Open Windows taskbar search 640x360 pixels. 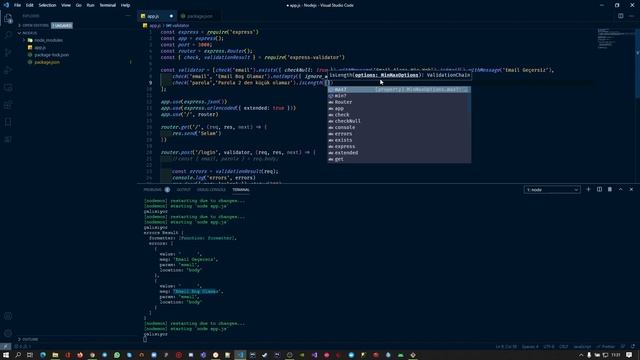[x=18, y=355]
